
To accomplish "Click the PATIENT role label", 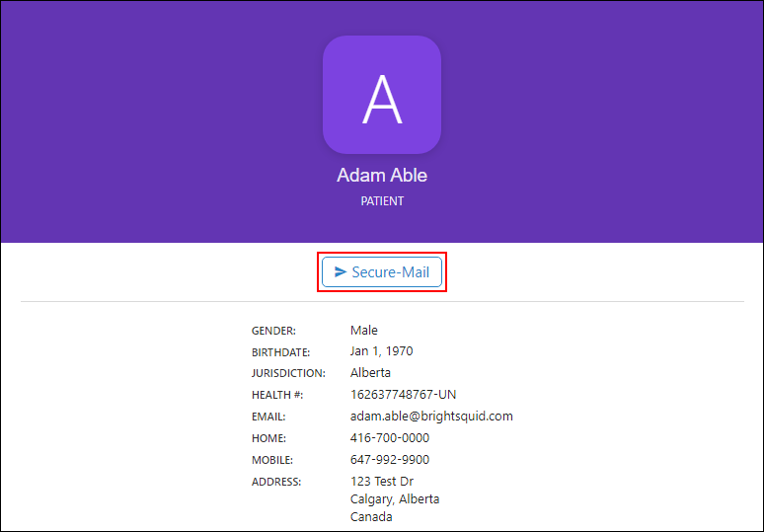I will [382, 201].
